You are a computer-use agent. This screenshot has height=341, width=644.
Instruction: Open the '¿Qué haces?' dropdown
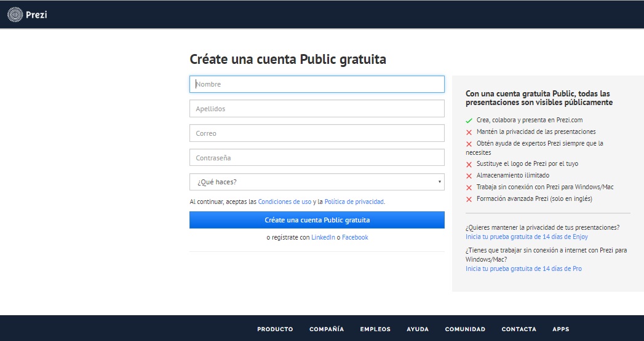(x=317, y=182)
